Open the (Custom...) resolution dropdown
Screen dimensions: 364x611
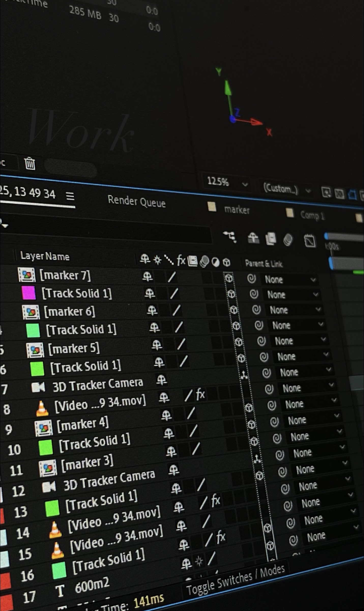286,189
